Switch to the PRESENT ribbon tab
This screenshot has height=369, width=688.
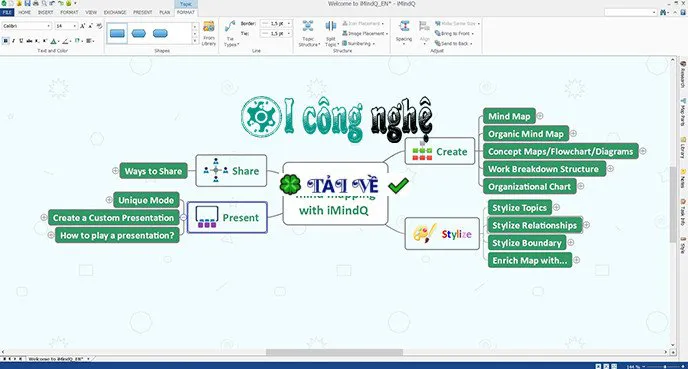(x=143, y=12)
